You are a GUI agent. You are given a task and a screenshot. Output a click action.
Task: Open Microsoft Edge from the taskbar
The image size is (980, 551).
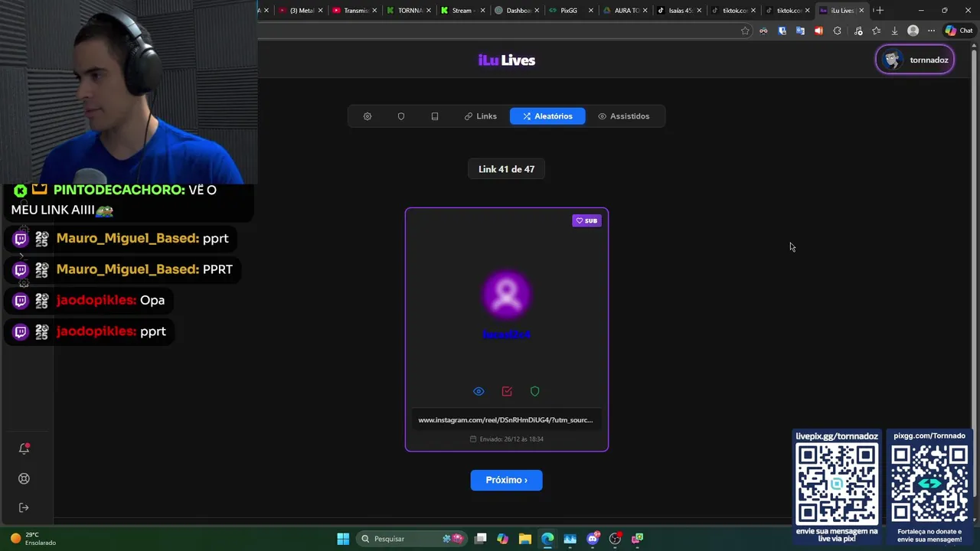click(x=547, y=539)
